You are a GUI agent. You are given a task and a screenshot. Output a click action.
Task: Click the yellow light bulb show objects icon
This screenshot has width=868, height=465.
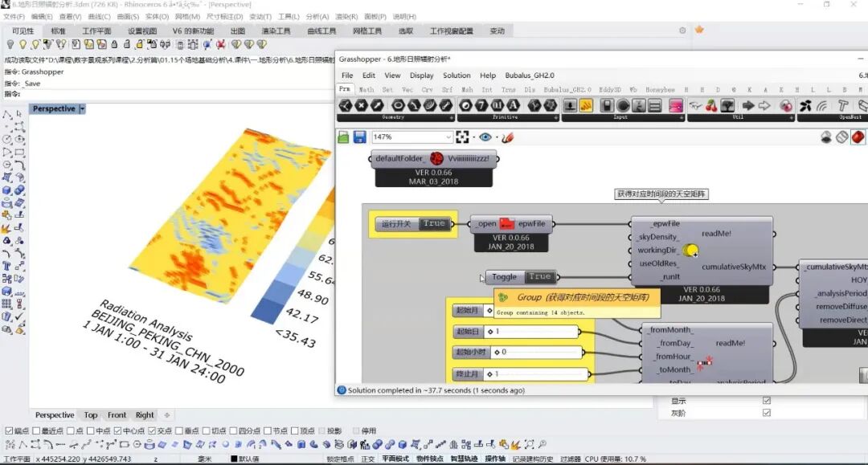pos(23,44)
